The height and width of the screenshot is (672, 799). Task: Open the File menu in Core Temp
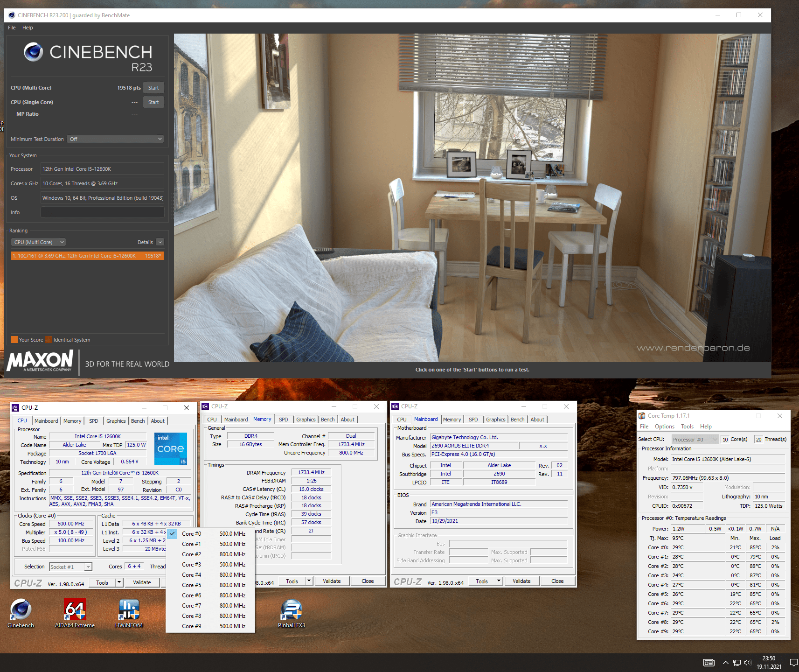click(x=644, y=427)
